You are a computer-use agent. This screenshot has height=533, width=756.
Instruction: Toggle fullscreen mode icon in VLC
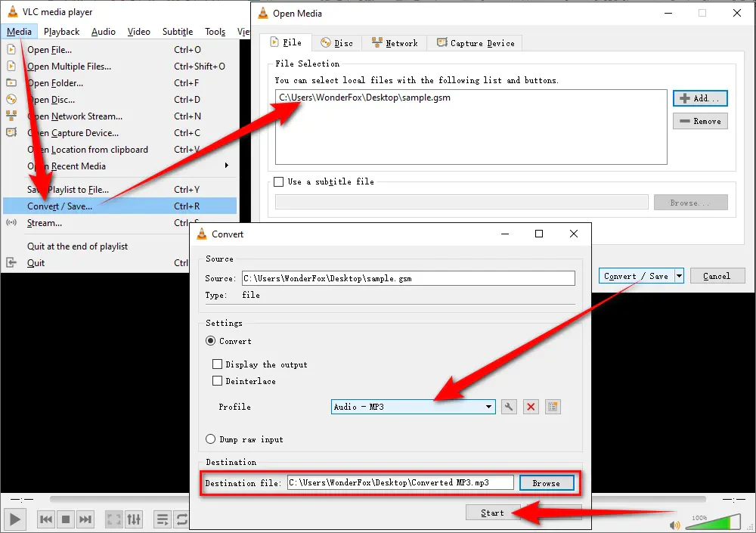114,519
